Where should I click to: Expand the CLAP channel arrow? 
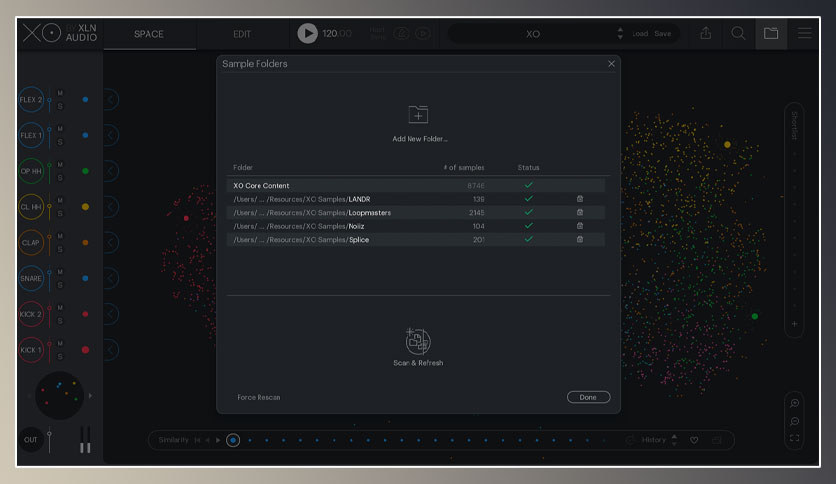(x=110, y=243)
